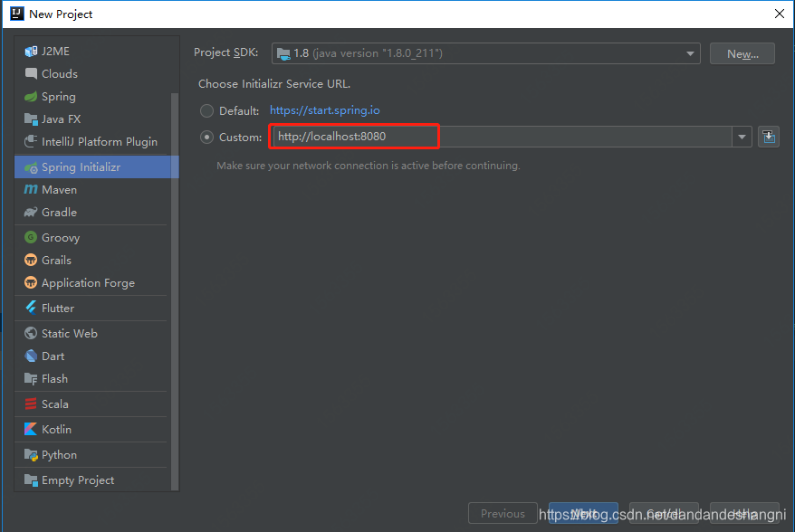Click the Custom URL text field
Viewport: 795px width, 532px height.
tap(503, 137)
